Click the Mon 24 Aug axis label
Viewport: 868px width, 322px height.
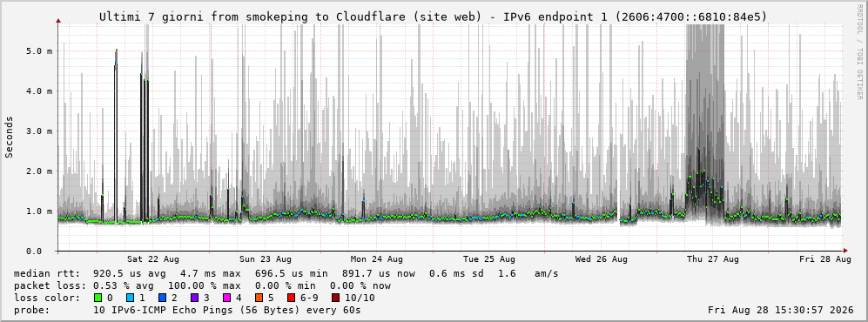[x=376, y=259]
